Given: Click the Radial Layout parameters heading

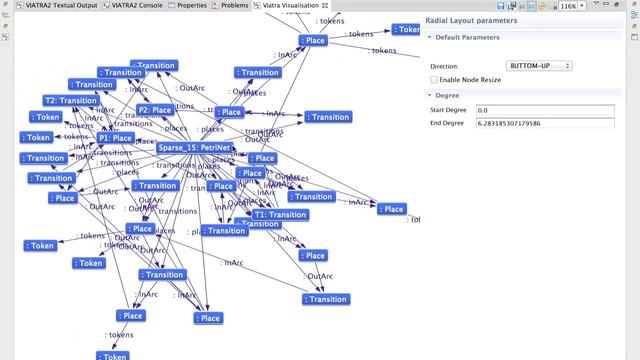Looking at the screenshot, I should [x=471, y=20].
